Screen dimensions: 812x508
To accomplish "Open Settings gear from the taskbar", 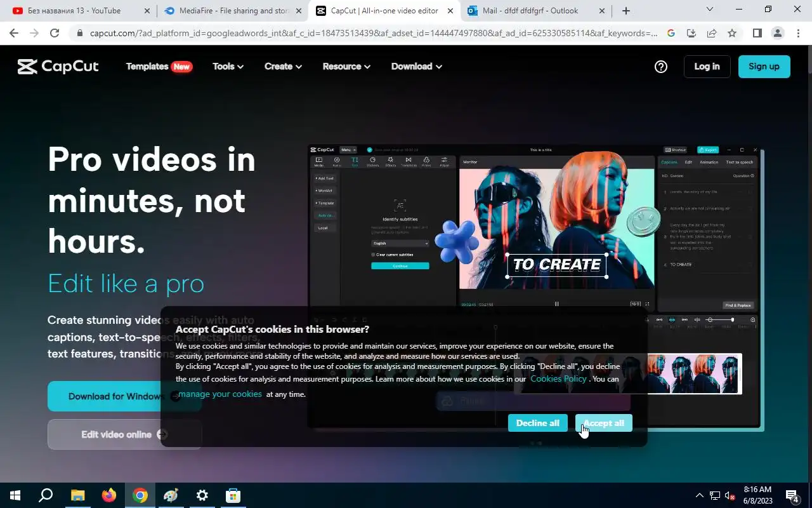I will 202,495.
